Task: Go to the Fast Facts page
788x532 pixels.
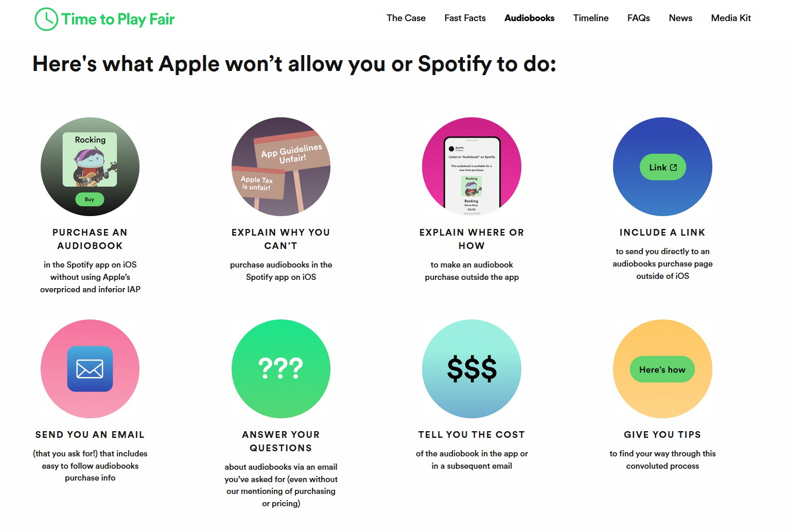Action: (x=465, y=18)
